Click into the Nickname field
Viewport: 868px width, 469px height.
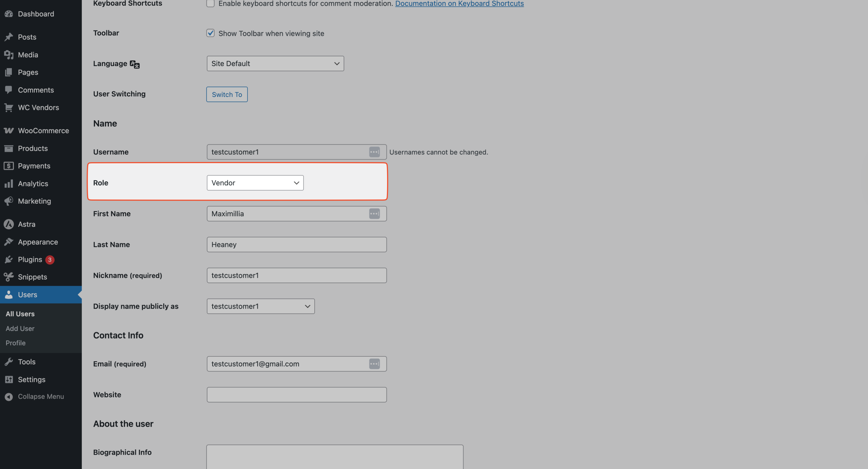(x=297, y=275)
